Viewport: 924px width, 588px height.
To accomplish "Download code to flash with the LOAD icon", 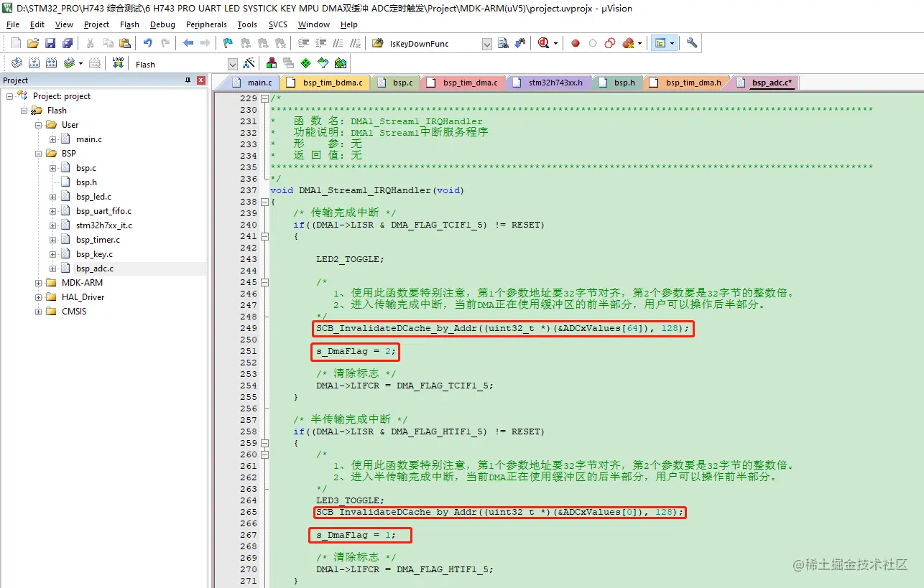I will point(118,63).
